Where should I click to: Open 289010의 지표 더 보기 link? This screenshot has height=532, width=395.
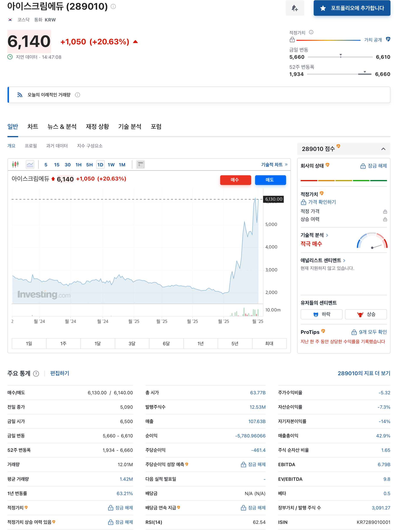point(364,373)
